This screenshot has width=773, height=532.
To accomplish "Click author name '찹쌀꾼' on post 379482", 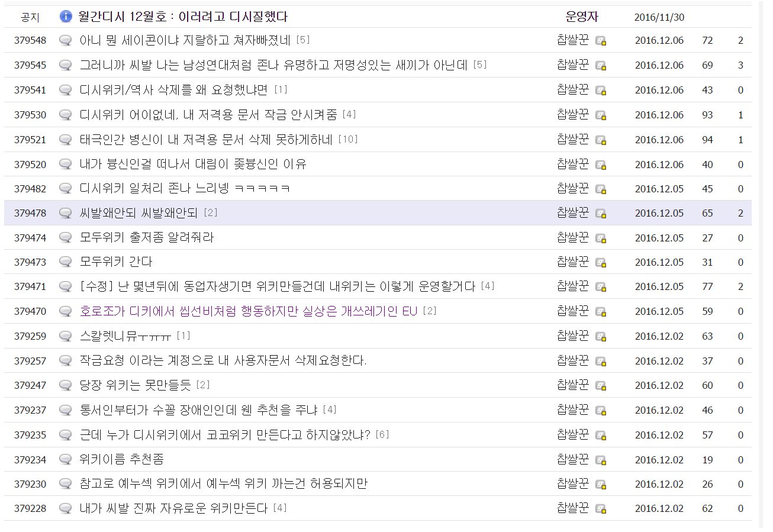I will pos(573,189).
